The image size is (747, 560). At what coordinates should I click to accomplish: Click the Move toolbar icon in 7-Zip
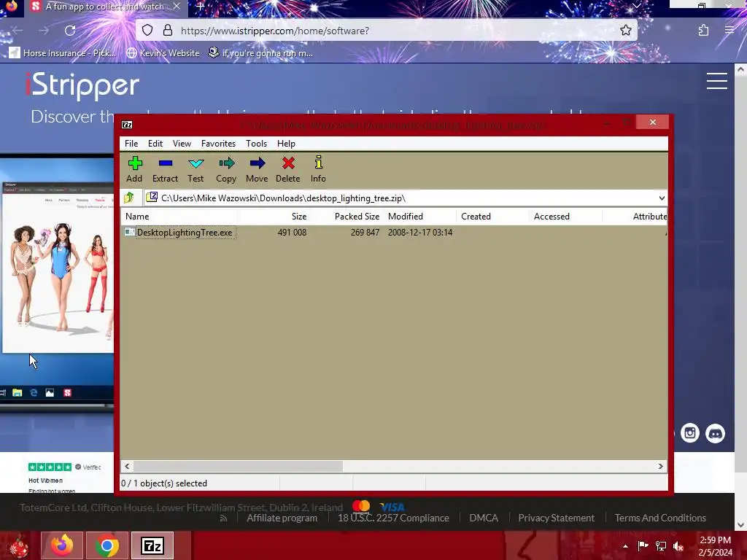click(257, 169)
